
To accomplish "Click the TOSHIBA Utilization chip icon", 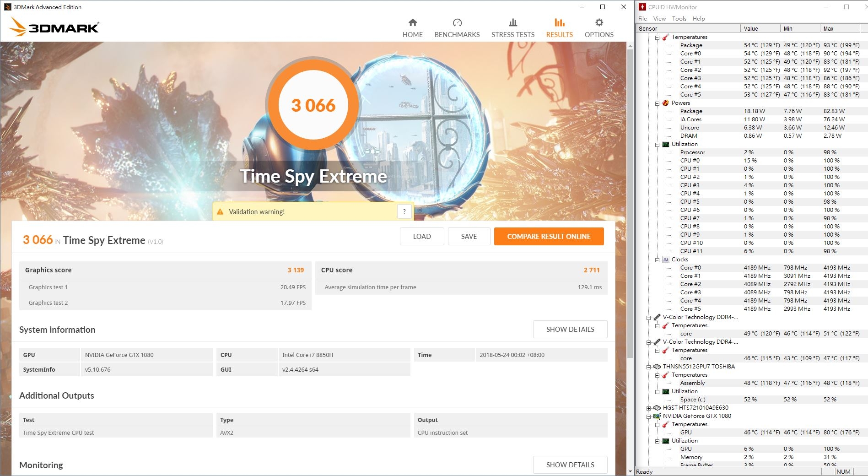I will click(666, 391).
